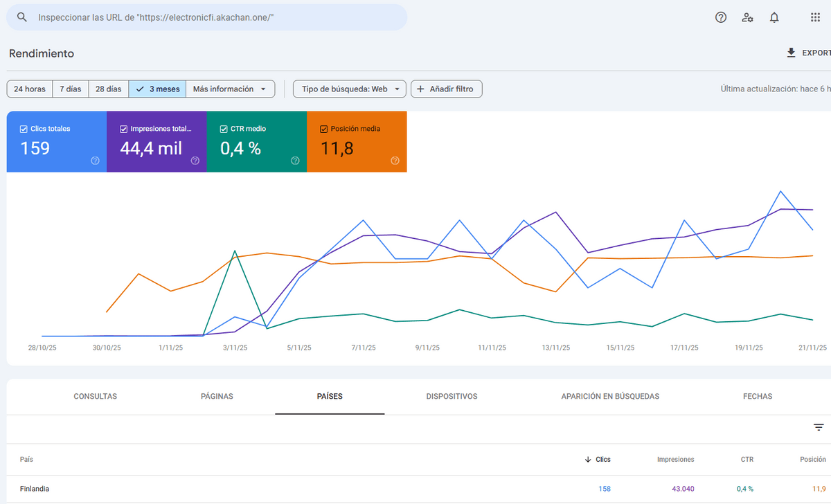Uncheck the Impresiones totales metric
Viewport: 831px width, 504px height.
[x=123, y=129]
